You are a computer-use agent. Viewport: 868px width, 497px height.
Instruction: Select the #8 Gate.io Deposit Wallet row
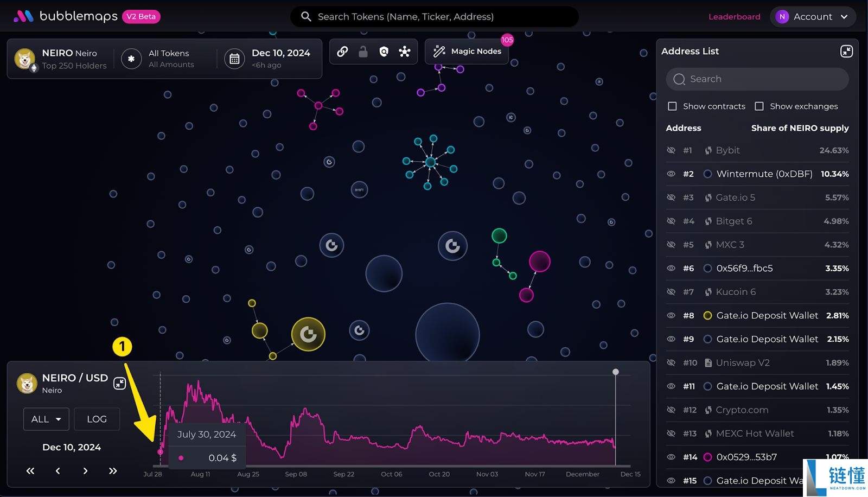point(757,315)
